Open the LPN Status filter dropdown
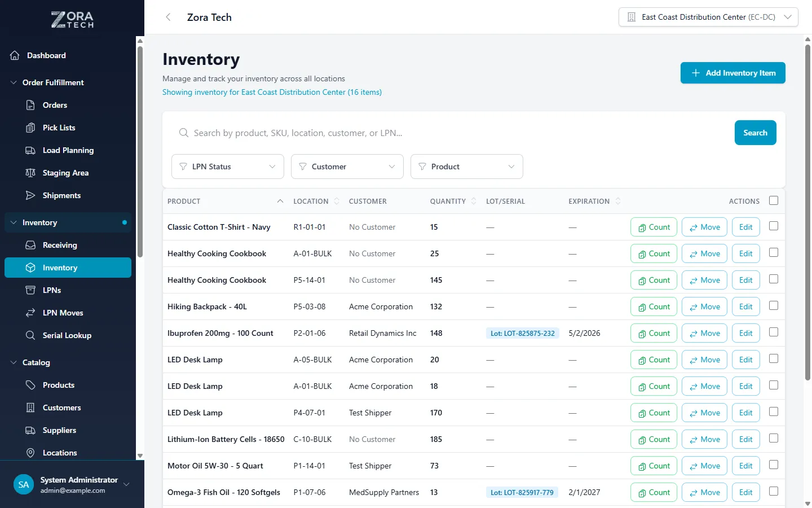 coord(227,167)
